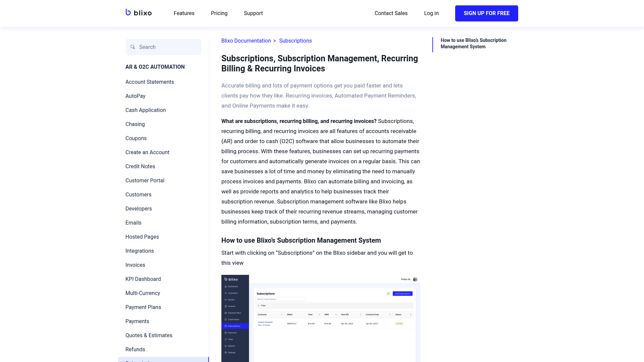644x362 pixels.
Task: Select Dashboard in the Blixo app sidebar
Action: (226, 287)
